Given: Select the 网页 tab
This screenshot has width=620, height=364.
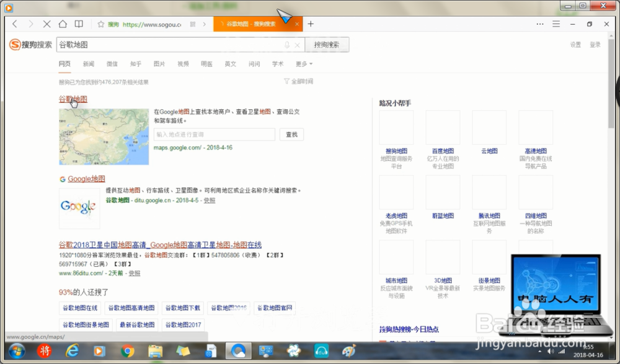Looking at the screenshot, I should [64, 64].
